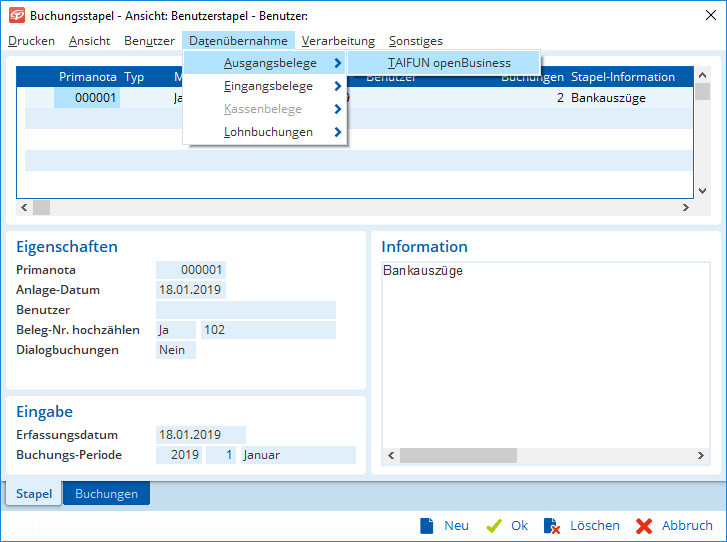Screen dimensions: 727x542
Task: Close the Buchungsstapel window
Action: point(710,15)
